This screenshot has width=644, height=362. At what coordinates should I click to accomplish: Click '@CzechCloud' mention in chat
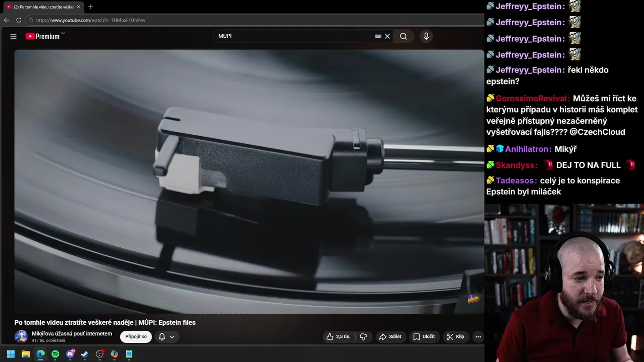pyautogui.click(x=597, y=132)
